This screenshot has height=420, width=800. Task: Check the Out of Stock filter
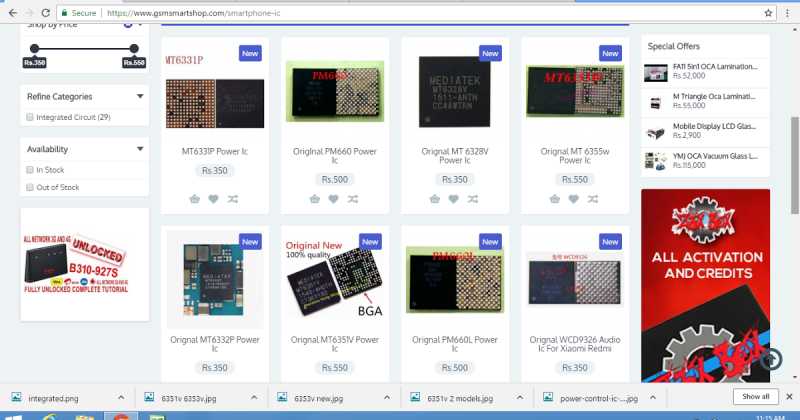point(30,187)
